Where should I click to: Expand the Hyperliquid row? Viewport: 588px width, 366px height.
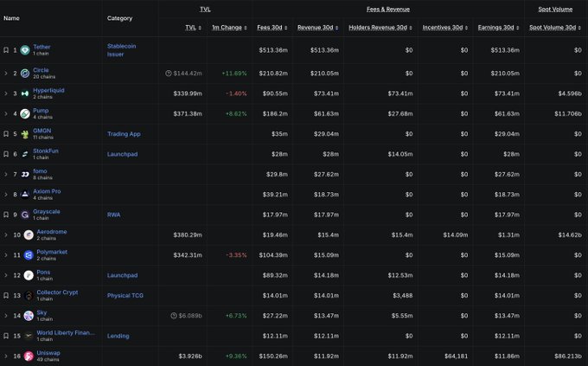click(6, 93)
